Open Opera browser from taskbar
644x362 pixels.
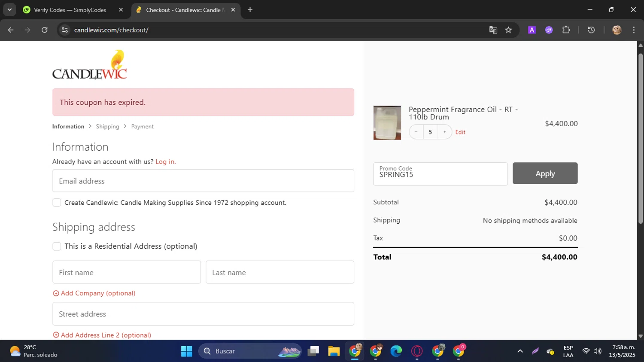(417, 351)
